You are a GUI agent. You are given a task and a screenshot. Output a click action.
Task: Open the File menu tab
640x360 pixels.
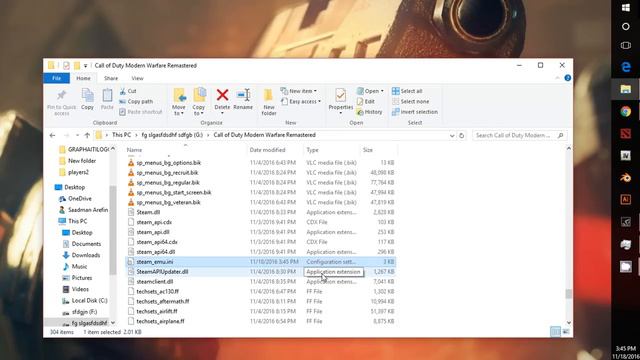[57, 78]
